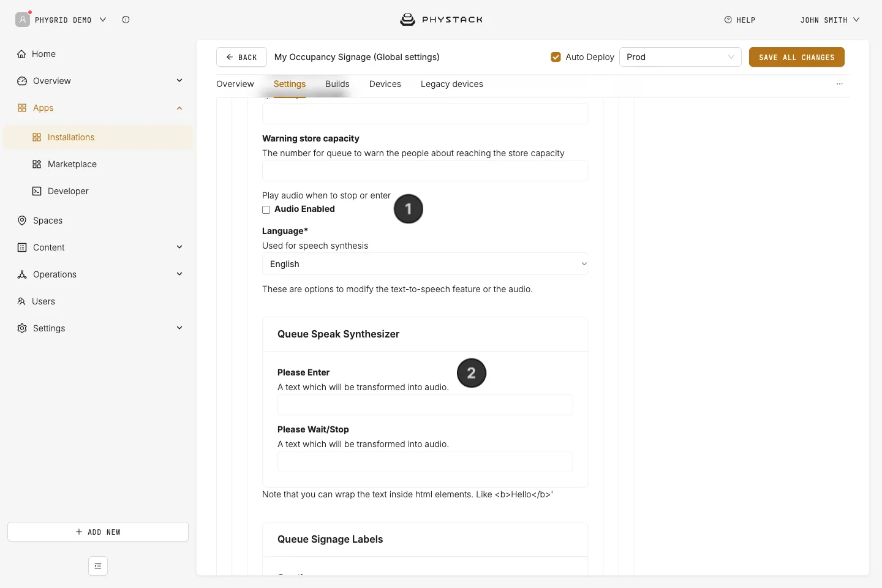Select the Settings tab

290,84
